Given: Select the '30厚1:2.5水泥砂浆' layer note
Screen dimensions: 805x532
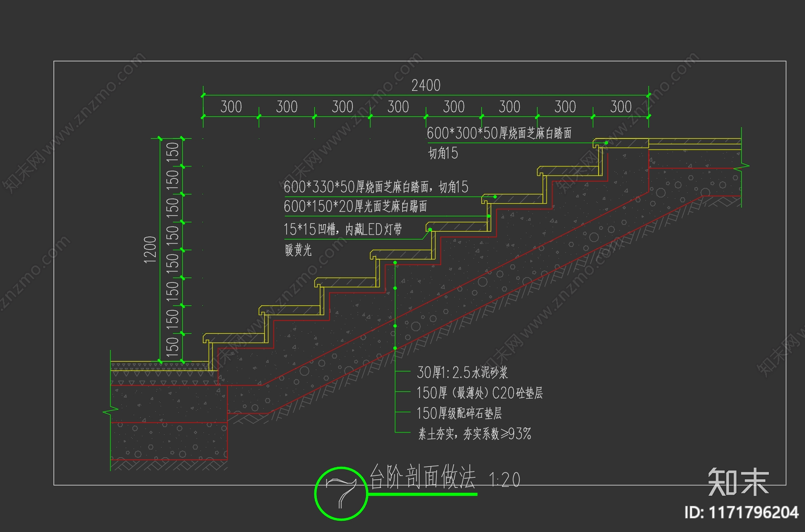Looking at the screenshot, I should [462, 372].
